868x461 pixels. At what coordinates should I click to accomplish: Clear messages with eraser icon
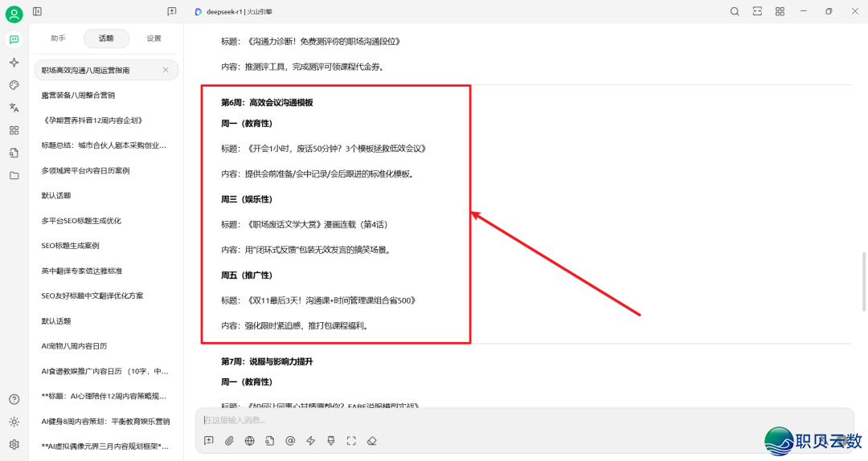(x=372, y=441)
